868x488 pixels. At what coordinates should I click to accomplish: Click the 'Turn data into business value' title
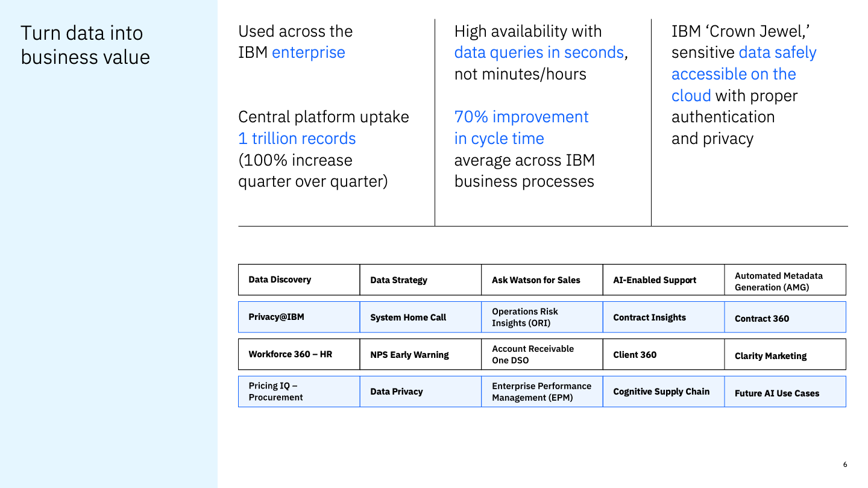(85, 45)
